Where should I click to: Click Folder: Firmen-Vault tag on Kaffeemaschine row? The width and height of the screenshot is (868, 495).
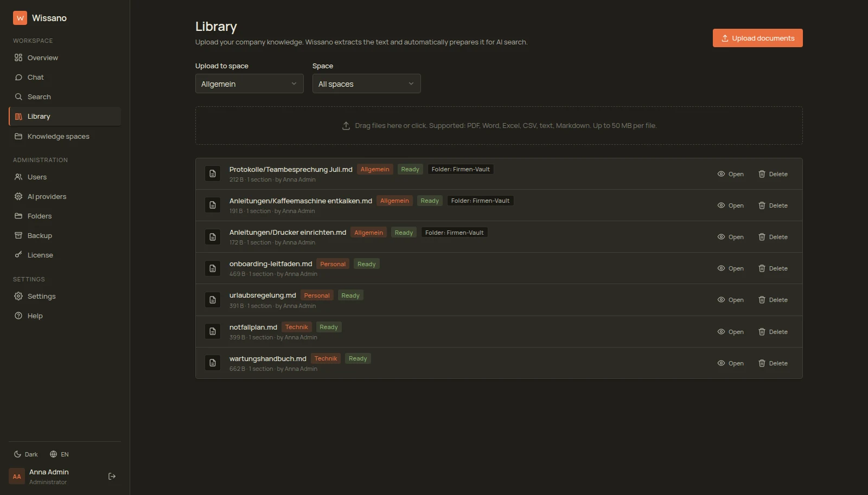point(480,201)
